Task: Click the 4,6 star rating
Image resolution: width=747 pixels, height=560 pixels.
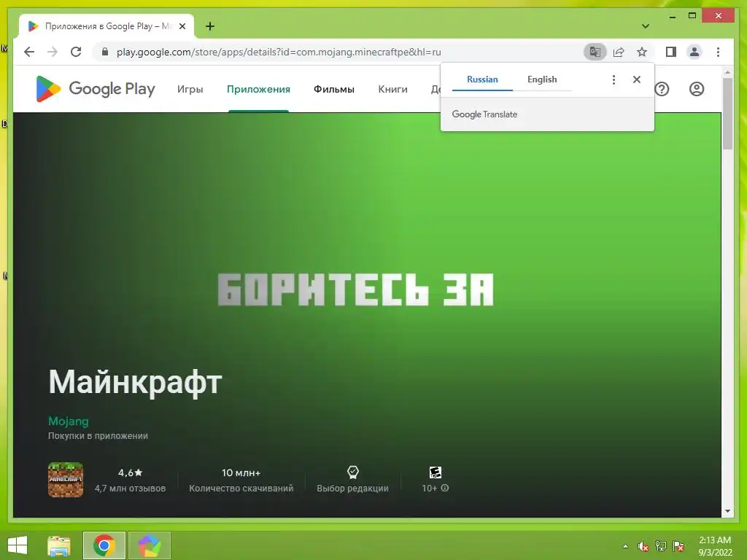Action: (130, 472)
